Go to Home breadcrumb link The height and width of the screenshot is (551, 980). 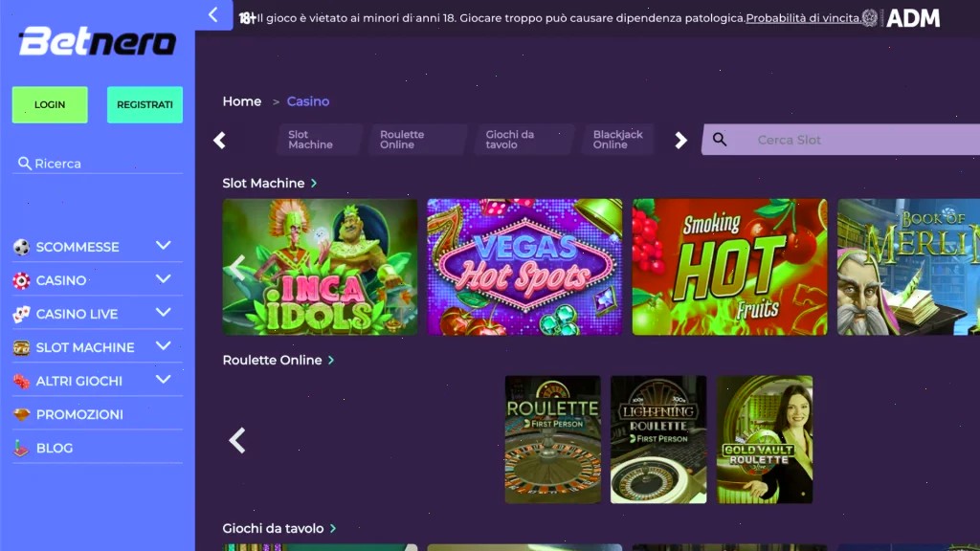coord(242,101)
